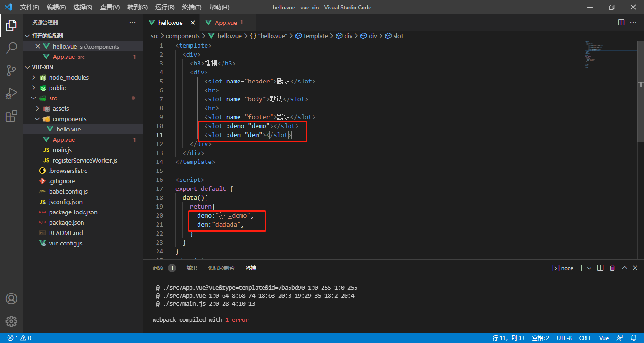Image resolution: width=644 pixels, height=343 pixels.
Task: Switch to the 调试控制台 panel tab
Action: (x=221, y=268)
